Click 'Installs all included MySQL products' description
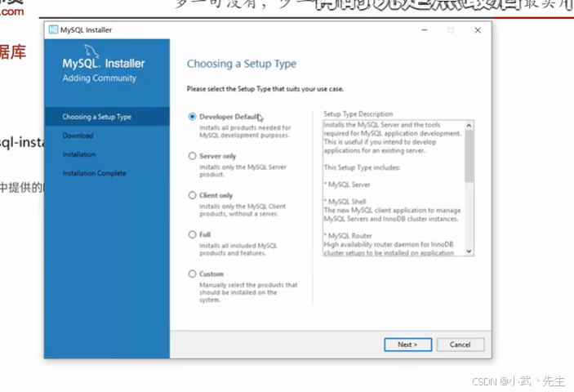Viewport: 574px width, 392px height. [x=238, y=249]
